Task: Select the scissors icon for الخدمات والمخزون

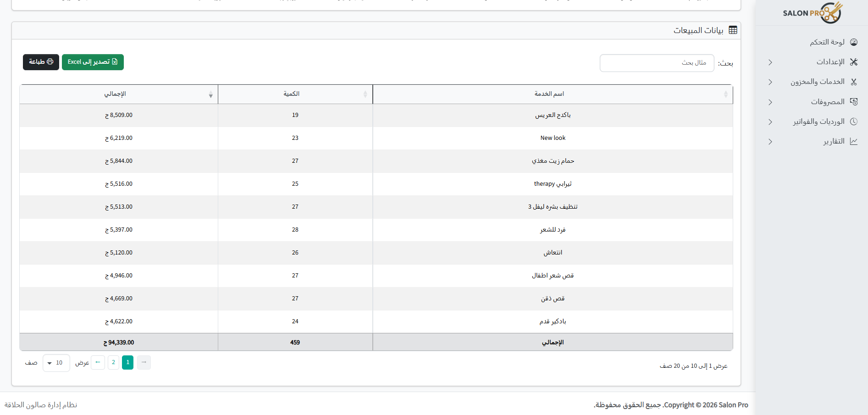Action: [854, 82]
